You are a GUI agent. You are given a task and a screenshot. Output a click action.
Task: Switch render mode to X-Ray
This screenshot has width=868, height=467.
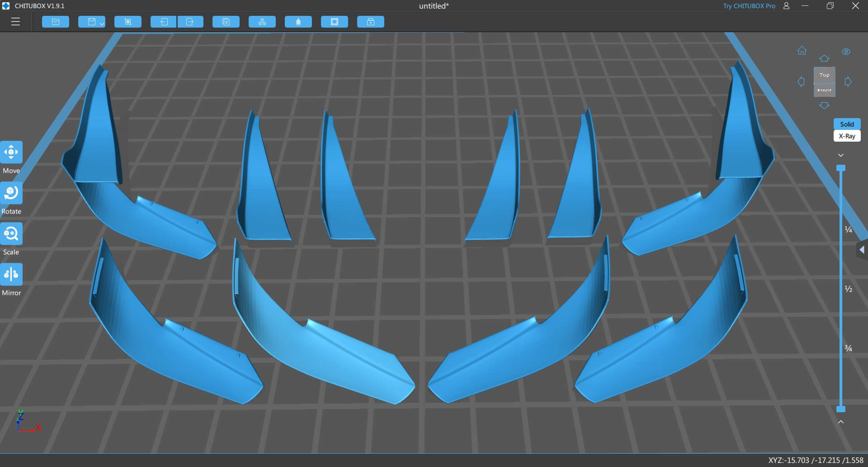847,136
